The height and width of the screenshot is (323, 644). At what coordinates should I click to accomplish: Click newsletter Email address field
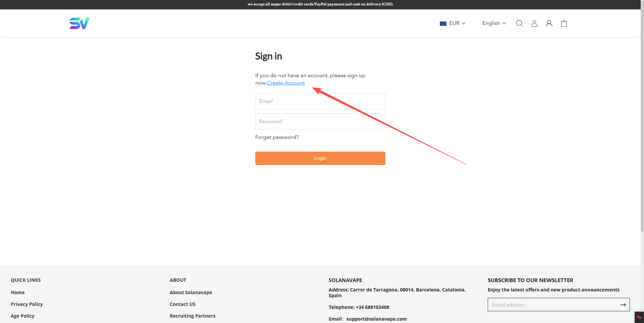(x=552, y=305)
